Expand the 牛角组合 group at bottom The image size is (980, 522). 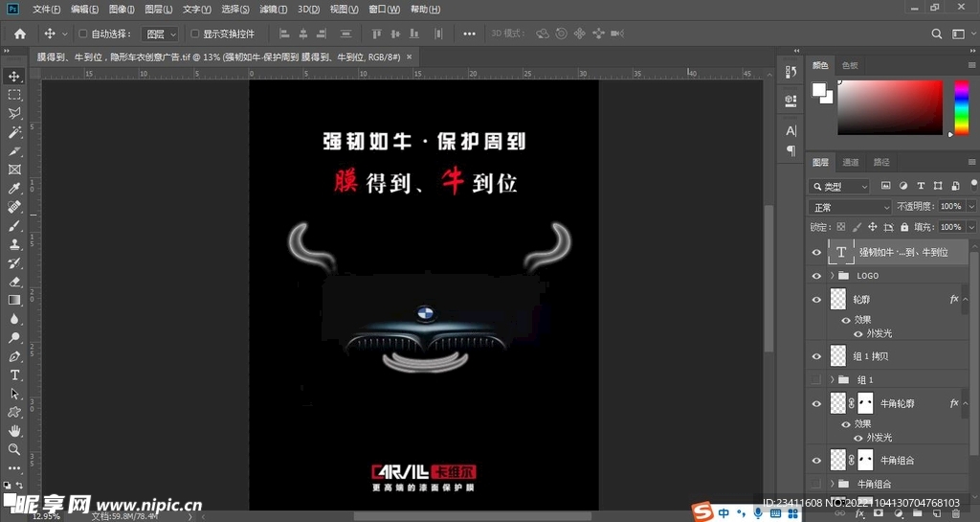[832, 484]
